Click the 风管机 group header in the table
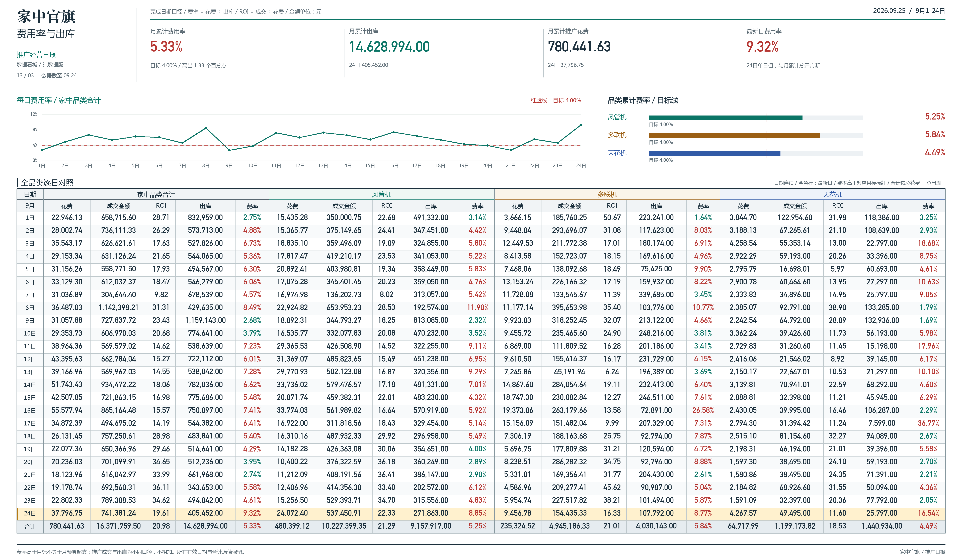 point(382,195)
